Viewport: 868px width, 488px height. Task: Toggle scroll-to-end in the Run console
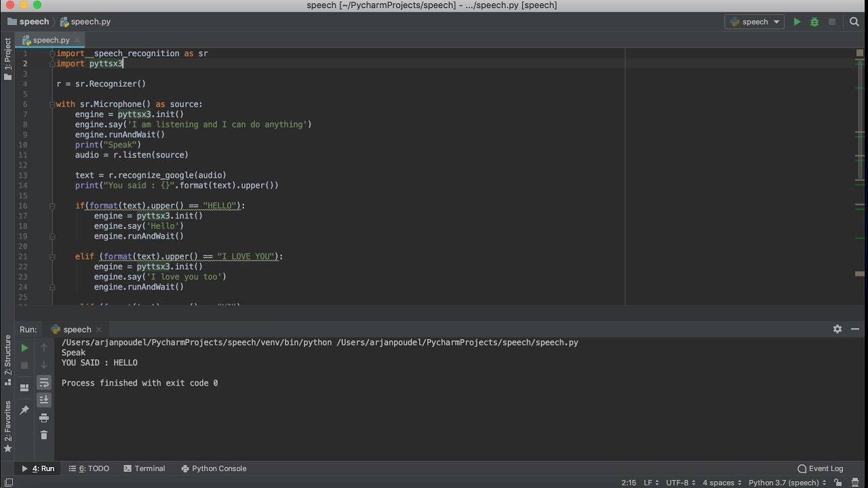pos(44,400)
